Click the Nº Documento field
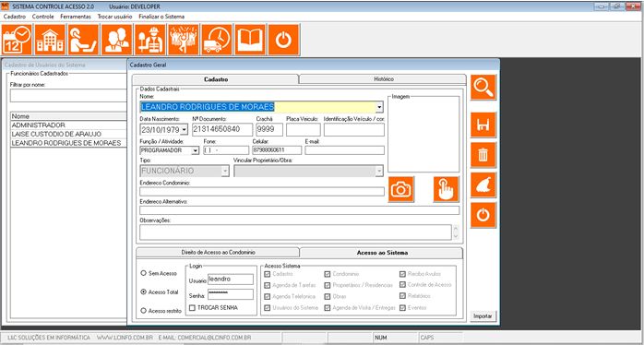Viewport: 644px width, 345px height. click(222, 130)
